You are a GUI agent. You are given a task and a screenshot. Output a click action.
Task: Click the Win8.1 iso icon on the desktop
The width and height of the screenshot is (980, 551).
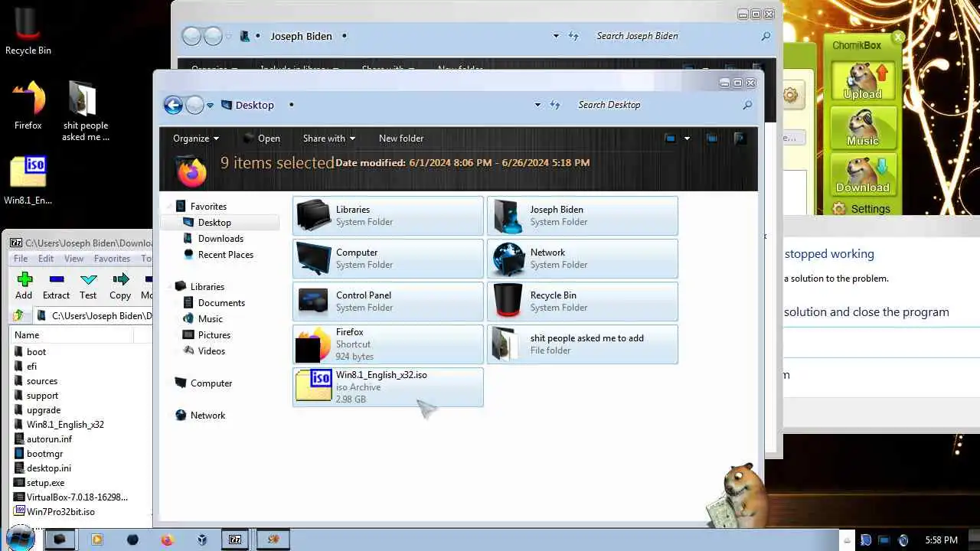click(x=28, y=181)
